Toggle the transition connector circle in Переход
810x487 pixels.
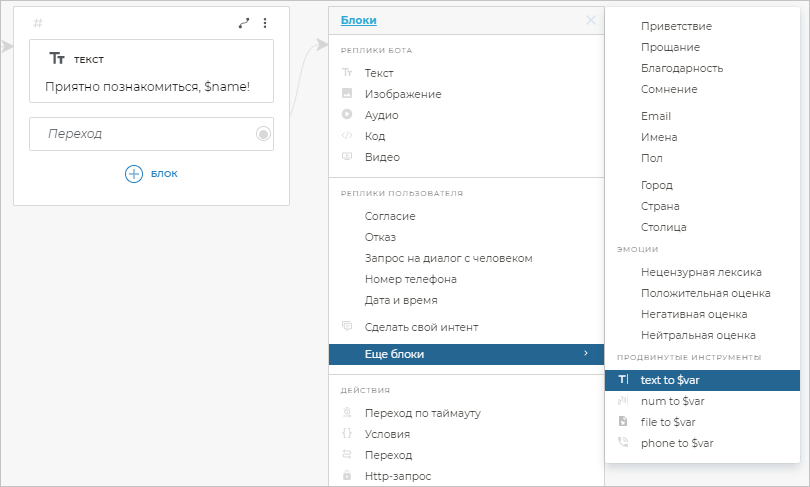point(263,134)
